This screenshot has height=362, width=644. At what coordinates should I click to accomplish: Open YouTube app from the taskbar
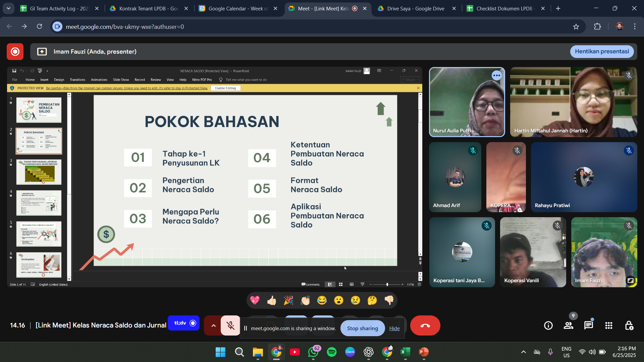coord(294,352)
